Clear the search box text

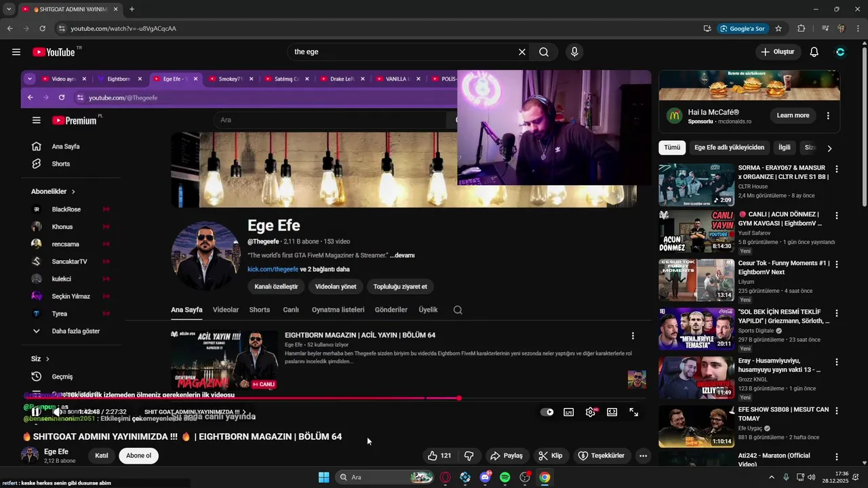tap(522, 52)
